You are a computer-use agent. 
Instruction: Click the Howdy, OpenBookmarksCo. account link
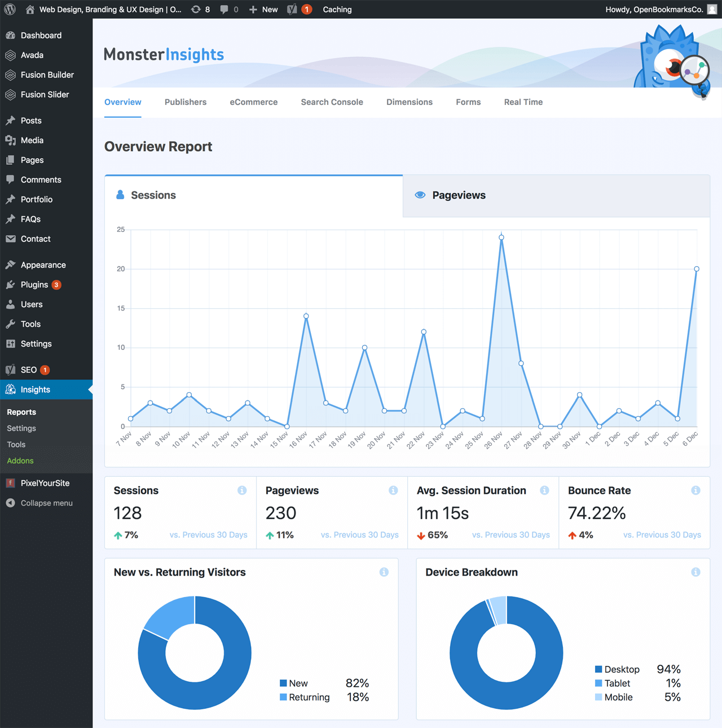tap(654, 9)
